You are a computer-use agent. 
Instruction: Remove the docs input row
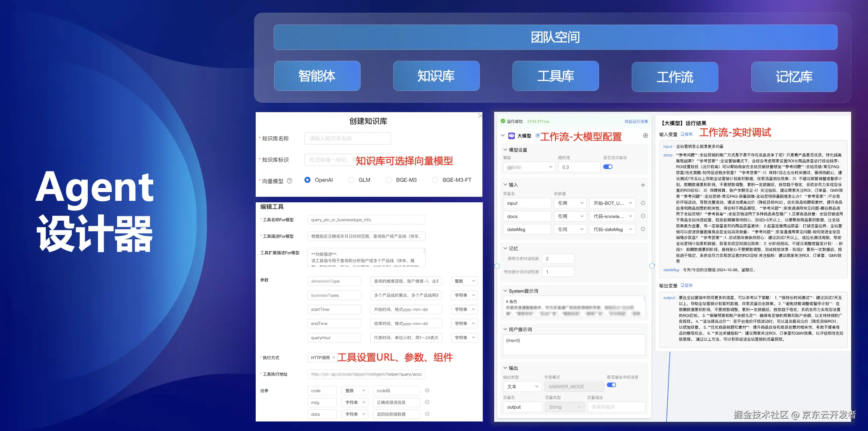point(643,216)
